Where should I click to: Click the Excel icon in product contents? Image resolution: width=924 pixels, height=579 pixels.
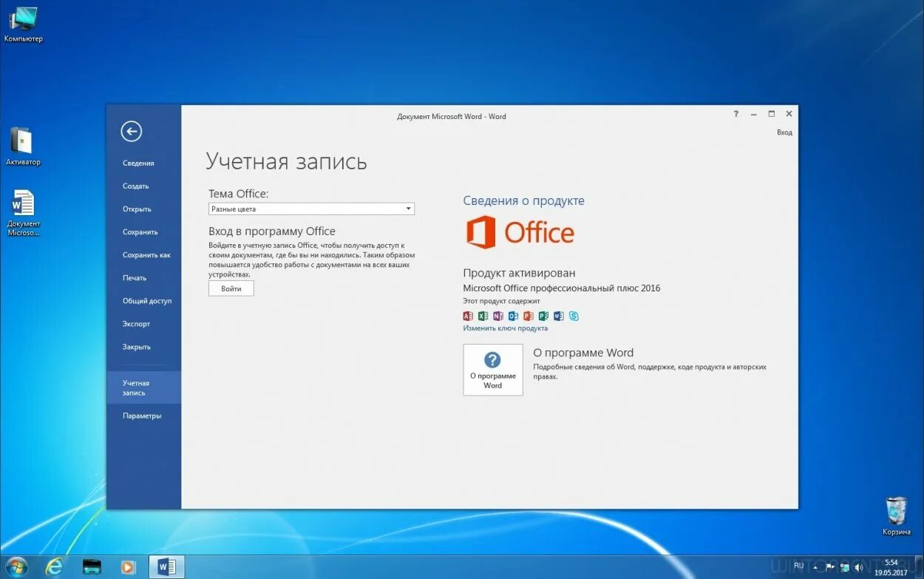click(483, 316)
